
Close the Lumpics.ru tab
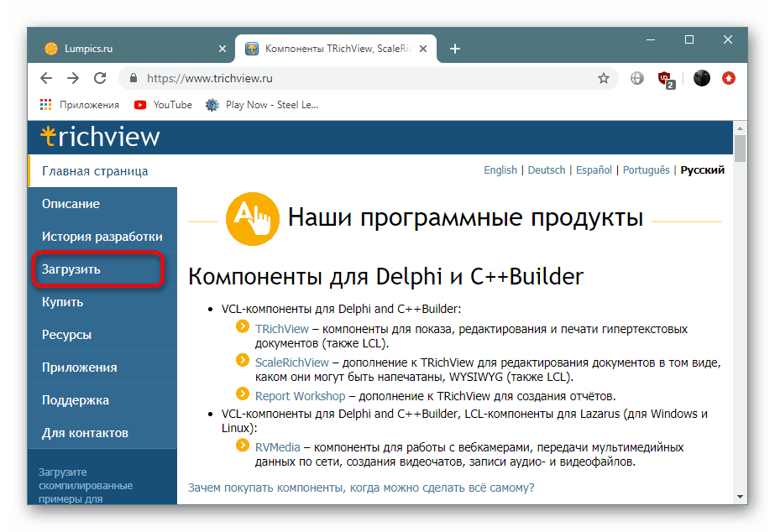tap(223, 49)
